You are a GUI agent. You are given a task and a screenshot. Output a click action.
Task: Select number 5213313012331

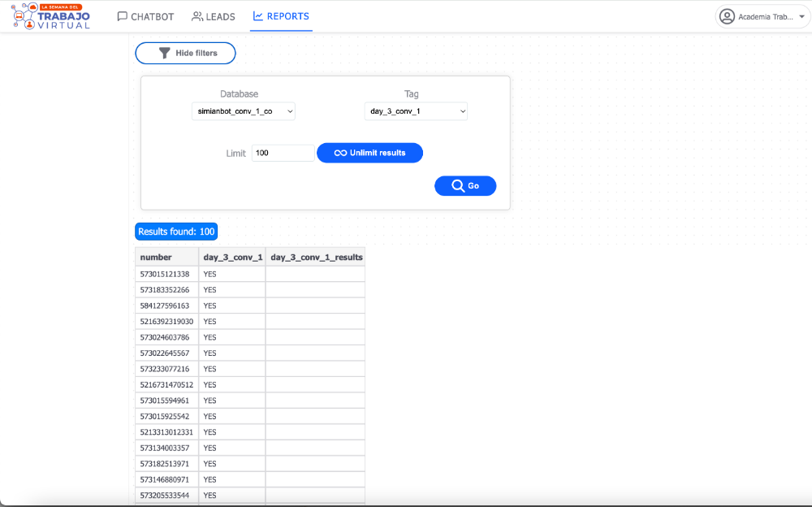pyautogui.click(x=166, y=431)
